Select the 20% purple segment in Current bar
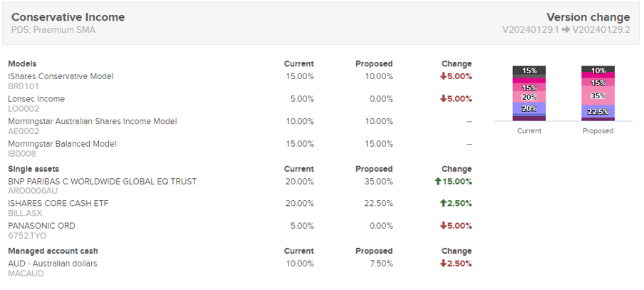The image size is (644, 290). [x=529, y=108]
